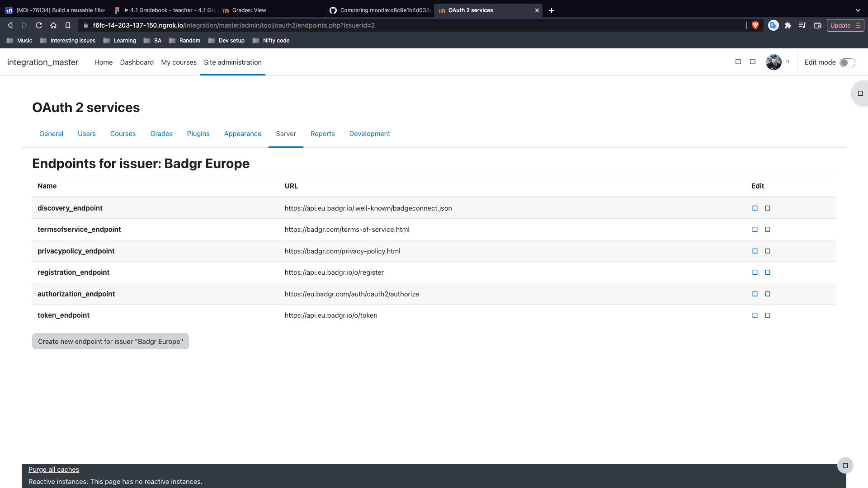
Task: Click the browser address bar URL
Action: [x=234, y=25]
